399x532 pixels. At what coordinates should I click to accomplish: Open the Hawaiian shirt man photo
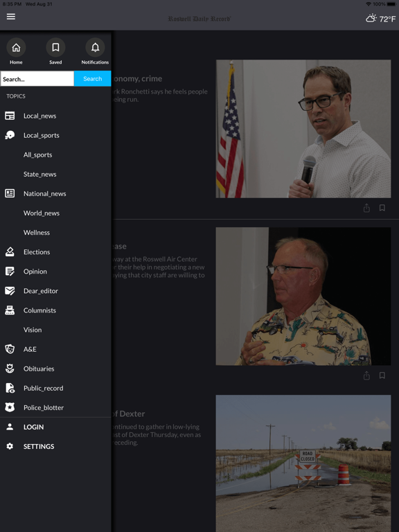(303, 296)
